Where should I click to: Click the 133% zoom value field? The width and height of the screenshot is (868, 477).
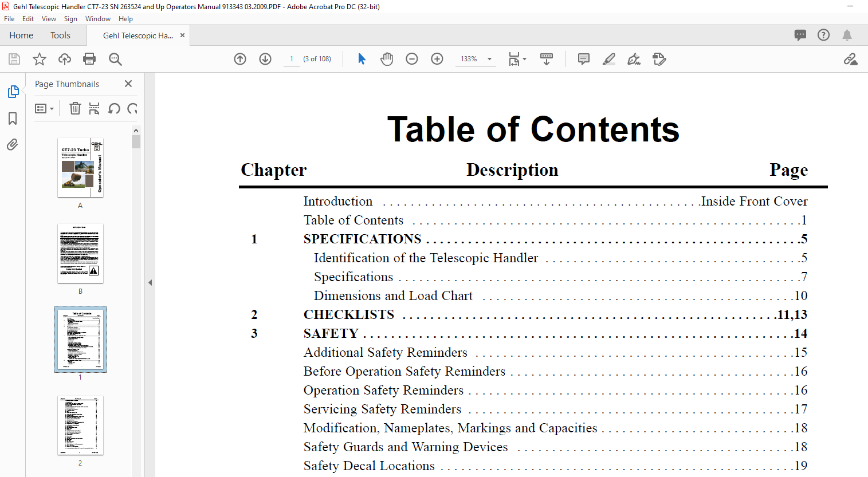coord(469,59)
